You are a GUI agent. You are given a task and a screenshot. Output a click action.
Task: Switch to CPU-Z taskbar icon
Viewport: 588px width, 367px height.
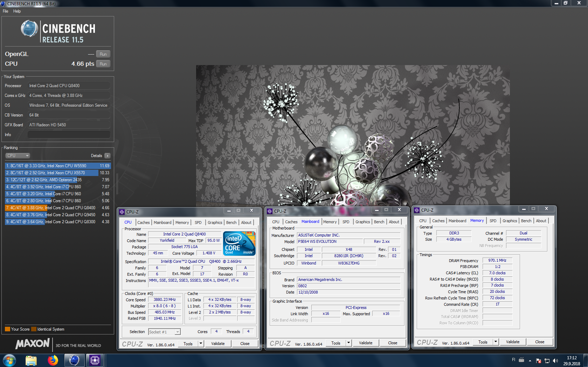tap(95, 360)
